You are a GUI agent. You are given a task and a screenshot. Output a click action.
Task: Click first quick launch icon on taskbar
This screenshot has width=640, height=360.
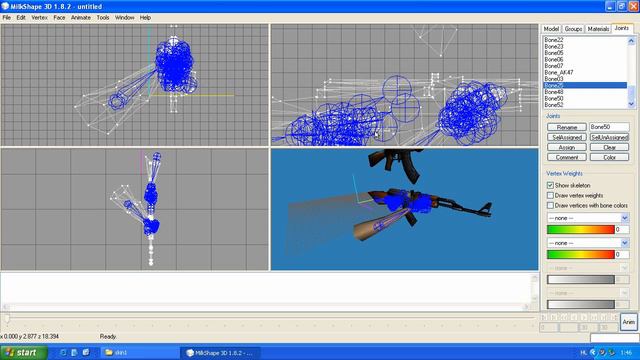pos(63,352)
